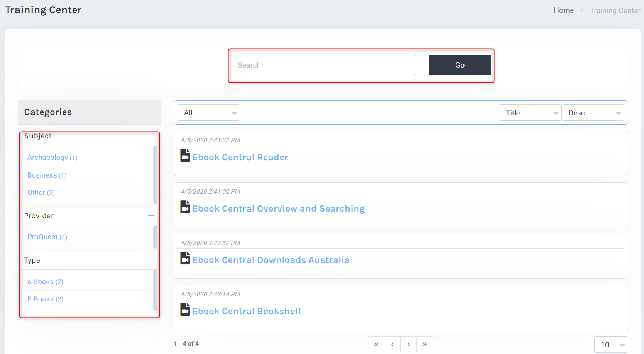Collapse the Type category section
The width and height of the screenshot is (644, 354).
pyautogui.click(x=151, y=260)
